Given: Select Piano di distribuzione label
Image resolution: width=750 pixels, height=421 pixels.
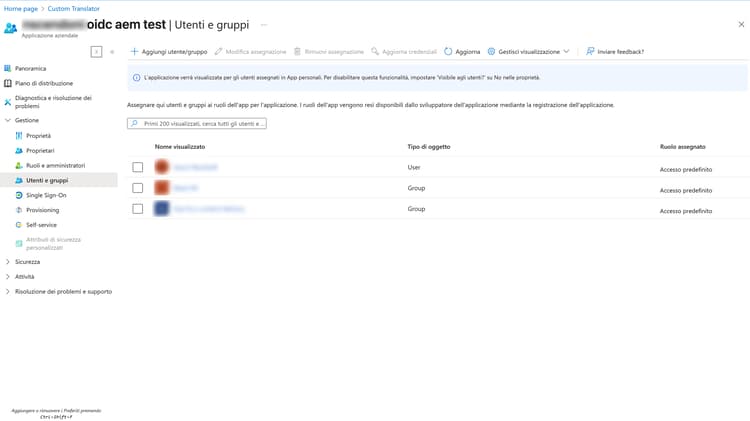Looking at the screenshot, I should click(44, 83).
